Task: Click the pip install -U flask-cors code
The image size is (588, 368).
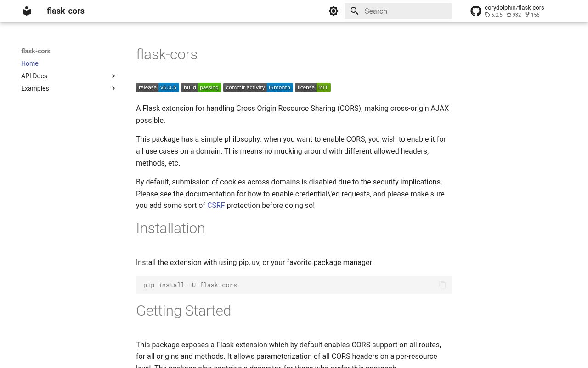Action: point(190,285)
